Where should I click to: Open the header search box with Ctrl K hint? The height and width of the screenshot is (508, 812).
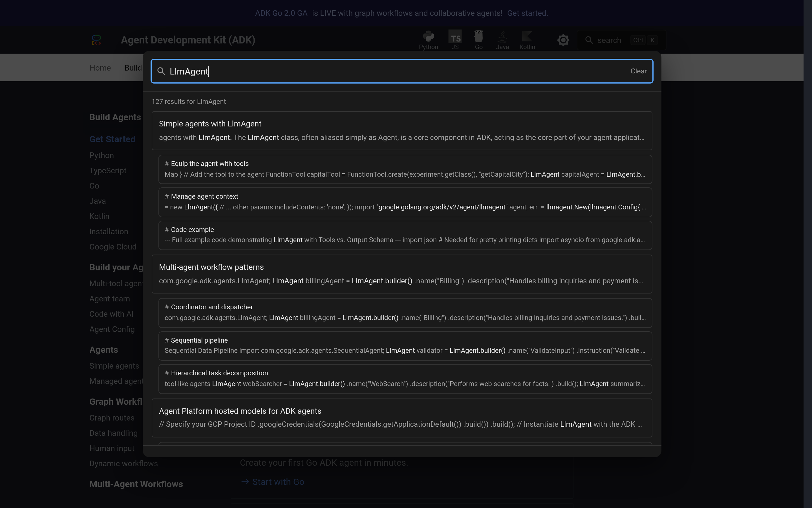click(621, 40)
